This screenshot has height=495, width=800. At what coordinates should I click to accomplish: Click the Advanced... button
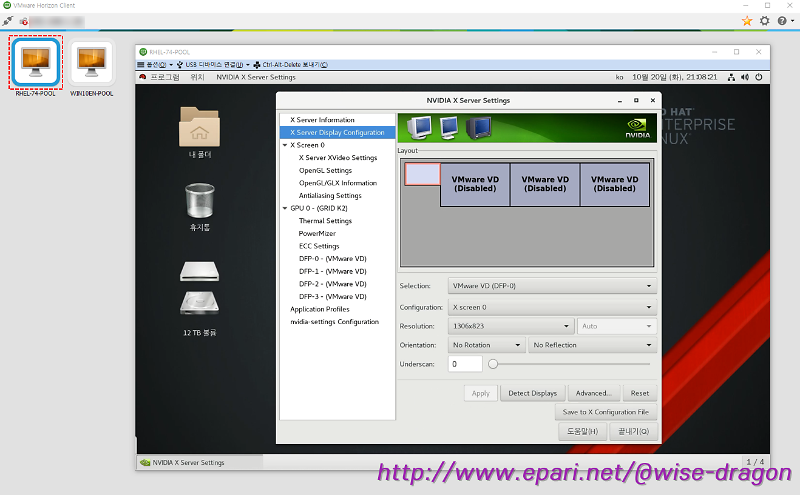tap(593, 393)
